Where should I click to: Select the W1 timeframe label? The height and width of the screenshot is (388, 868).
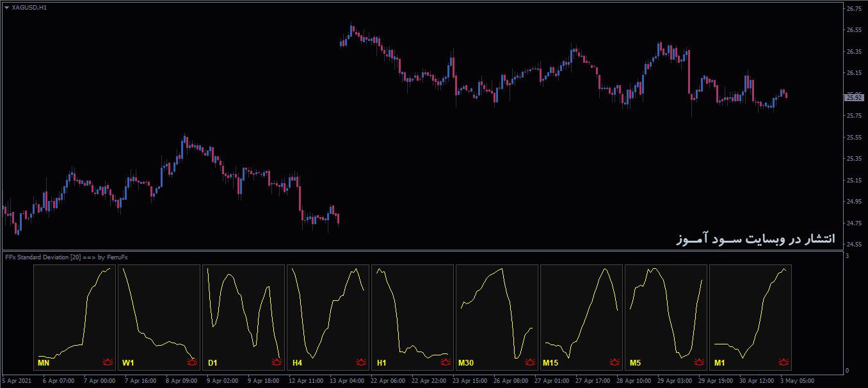point(127,362)
